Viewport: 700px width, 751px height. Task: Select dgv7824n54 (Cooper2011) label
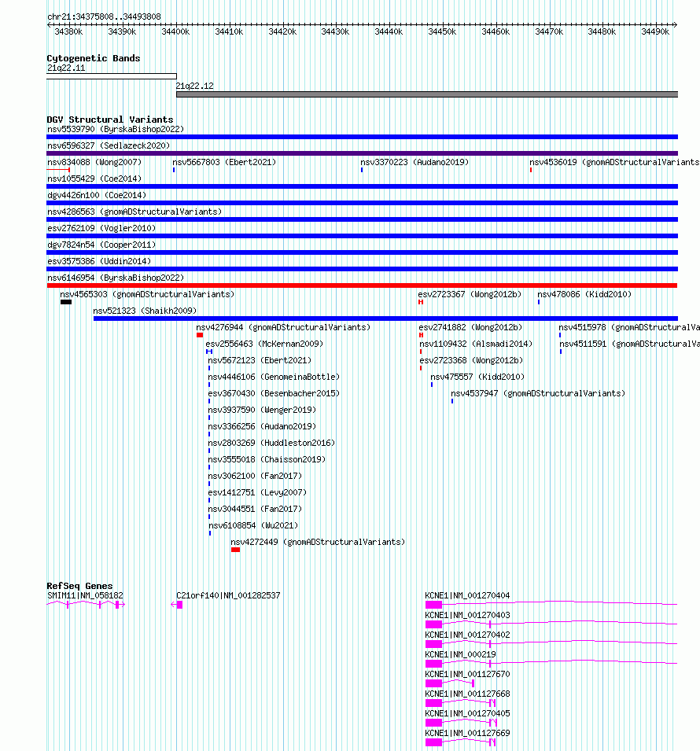click(x=101, y=245)
